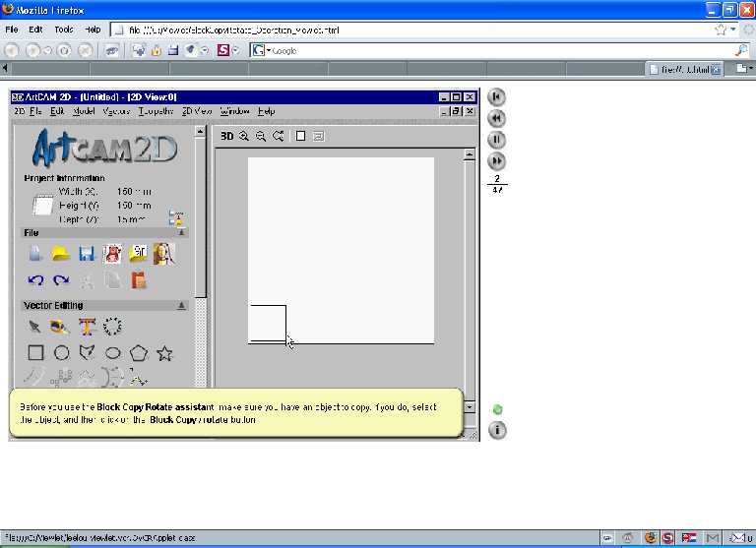The width and height of the screenshot is (756, 548).
Task: Click the search magnifier in Firefox toolbar
Action: click(742, 49)
